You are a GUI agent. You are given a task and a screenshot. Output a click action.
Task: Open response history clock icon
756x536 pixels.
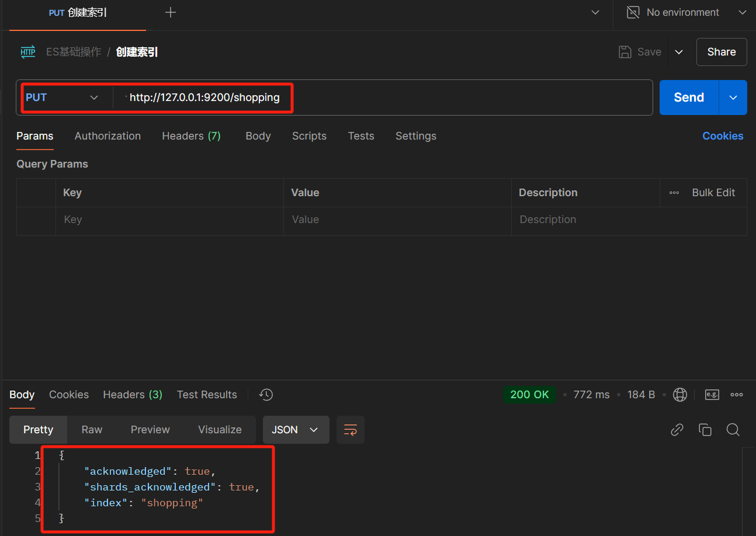pyautogui.click(x=266, y=395)
